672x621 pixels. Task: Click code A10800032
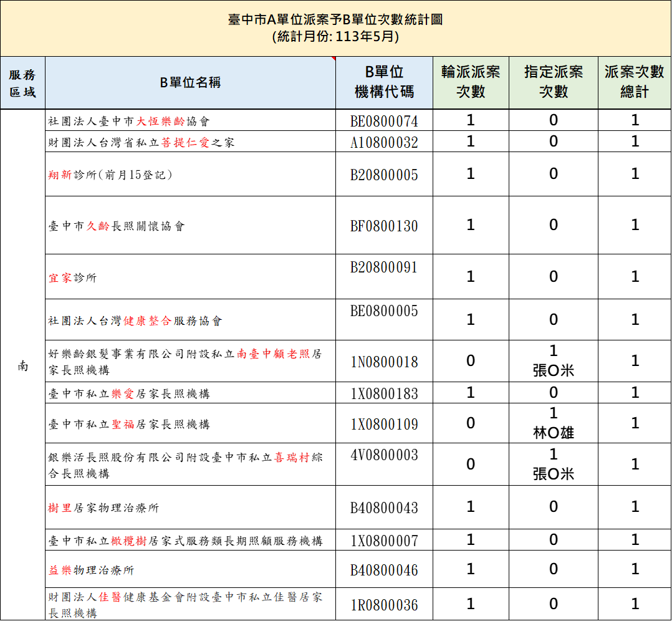[x=385, y=142]
